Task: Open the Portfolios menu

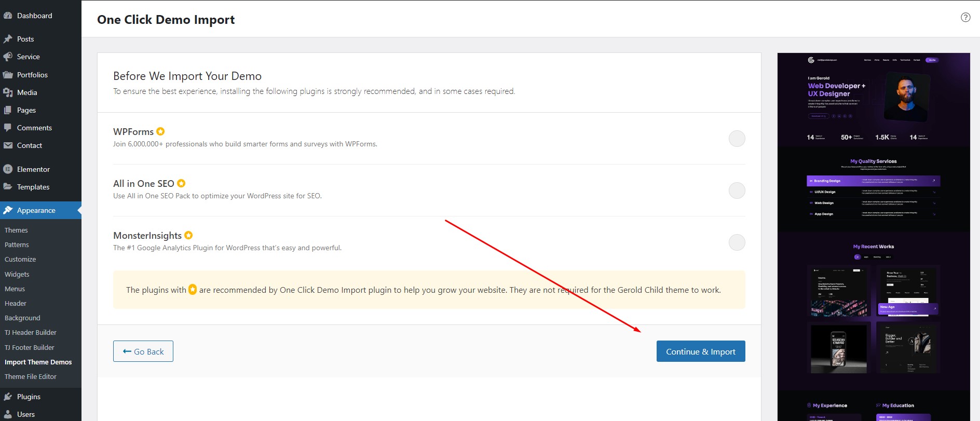Action: click(40, 75)
